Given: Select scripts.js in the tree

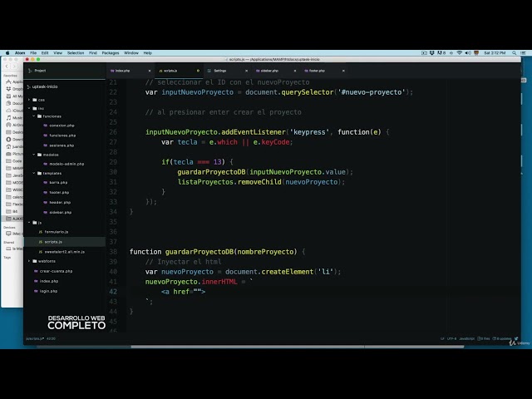Looking at the screenshot, I should [65, 242].
